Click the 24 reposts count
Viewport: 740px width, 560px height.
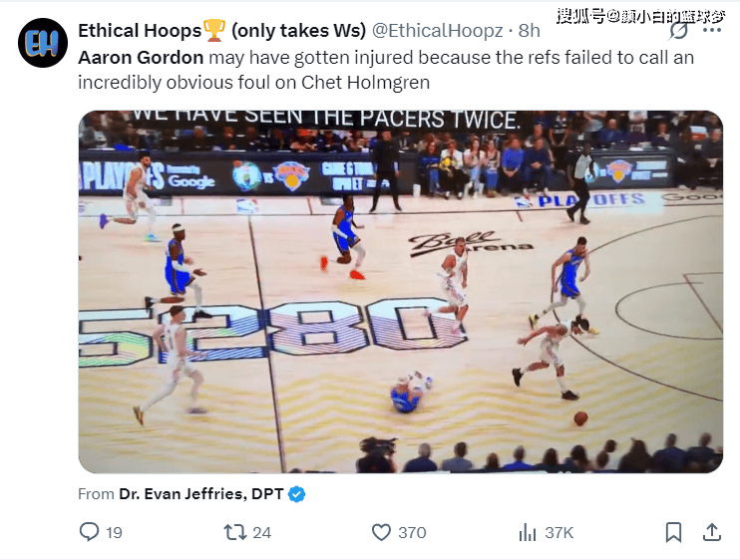262,533
